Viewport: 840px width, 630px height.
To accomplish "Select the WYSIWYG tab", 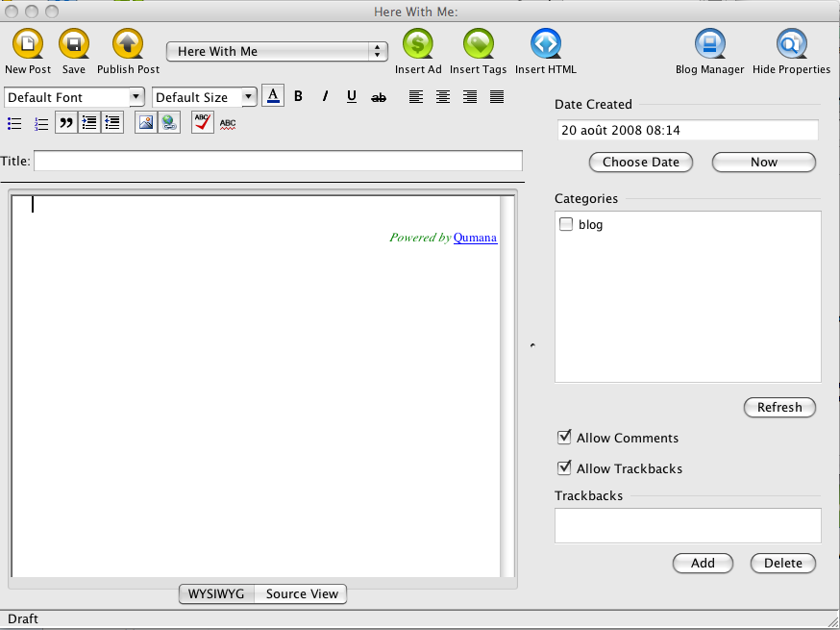I will pyautogui.click(x=216, y=593).
